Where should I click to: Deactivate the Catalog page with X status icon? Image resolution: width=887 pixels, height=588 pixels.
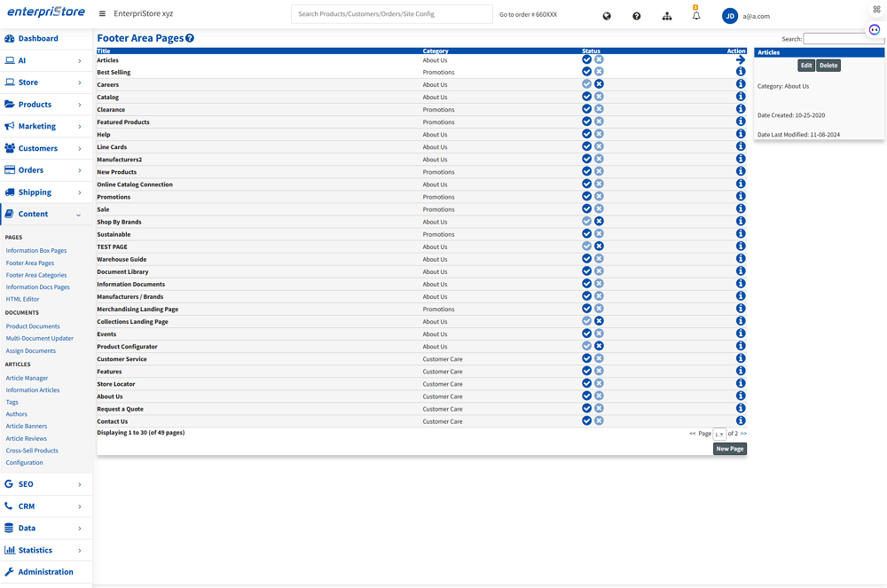(x=599, y=97)
